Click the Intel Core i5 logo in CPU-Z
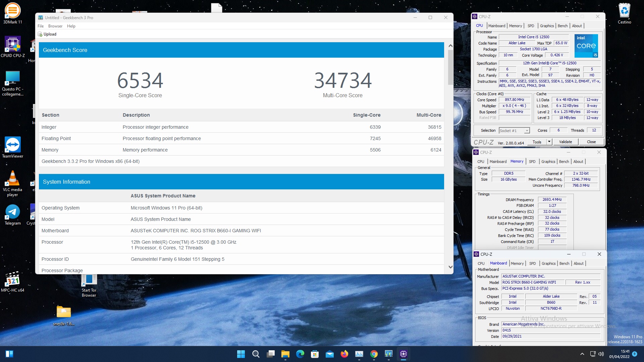This screenshot has width=644, height=362. (x=586, y=46)
